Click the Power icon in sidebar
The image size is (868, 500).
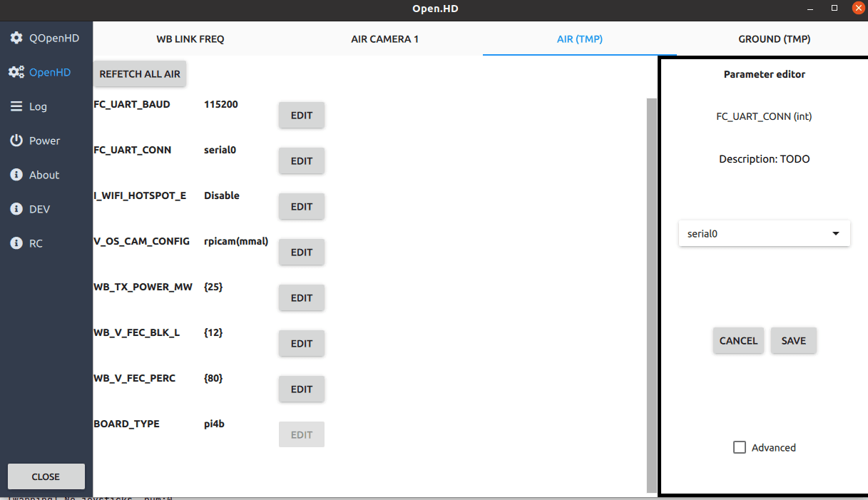coord(16,141)
